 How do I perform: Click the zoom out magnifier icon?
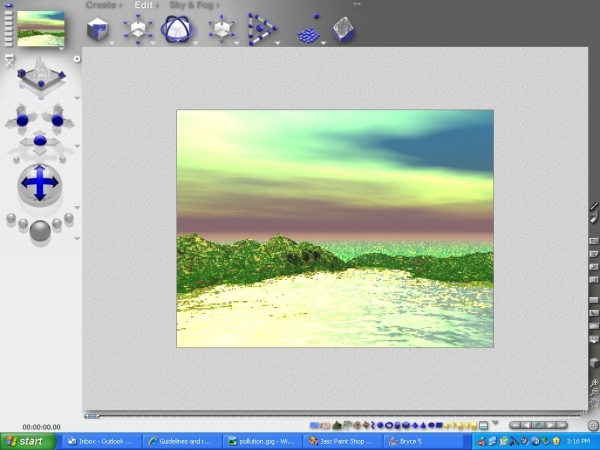(594, 392)
